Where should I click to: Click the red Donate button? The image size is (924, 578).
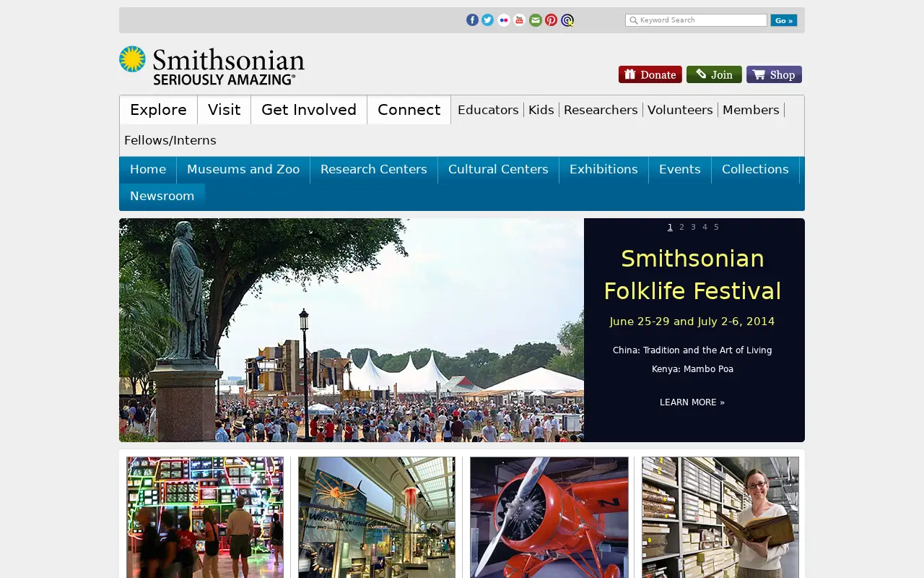point(650,74)
